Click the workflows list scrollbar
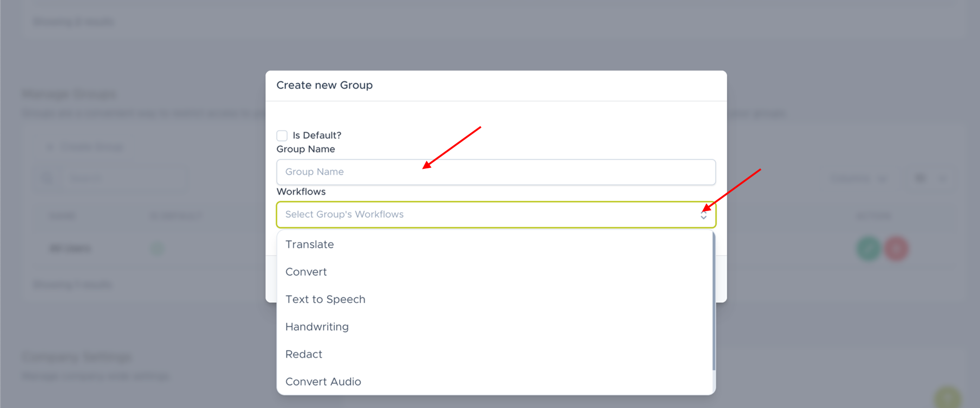 pos(713,301)
